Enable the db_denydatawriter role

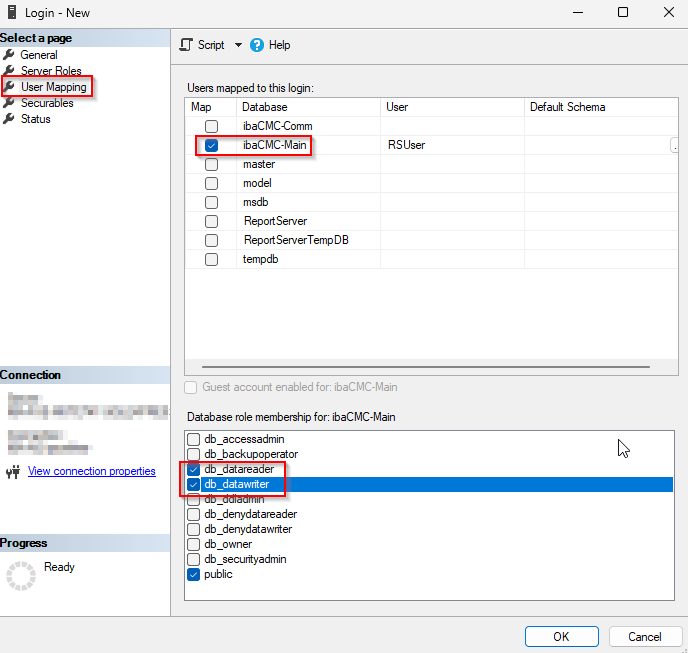(x=194, y=529)
